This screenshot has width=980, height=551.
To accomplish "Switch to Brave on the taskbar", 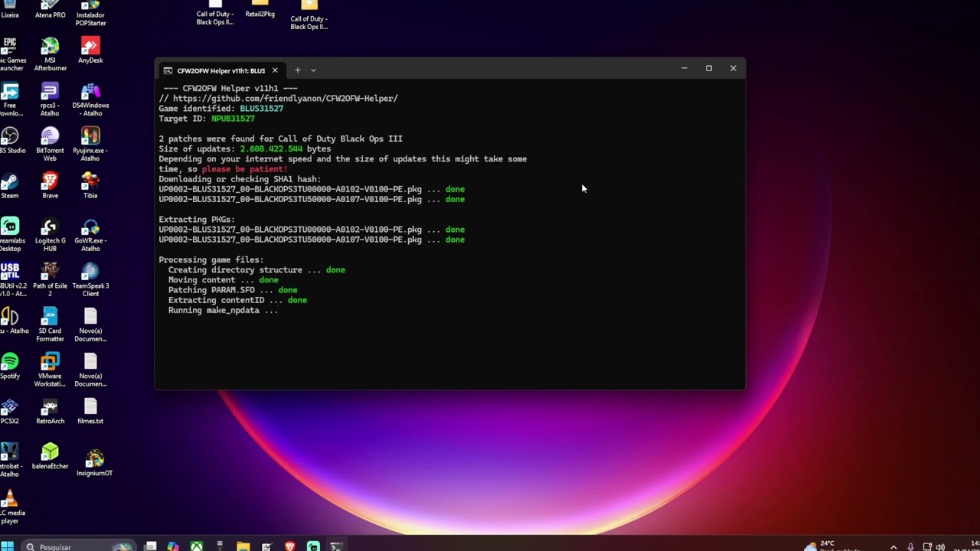I will (289, 546).
